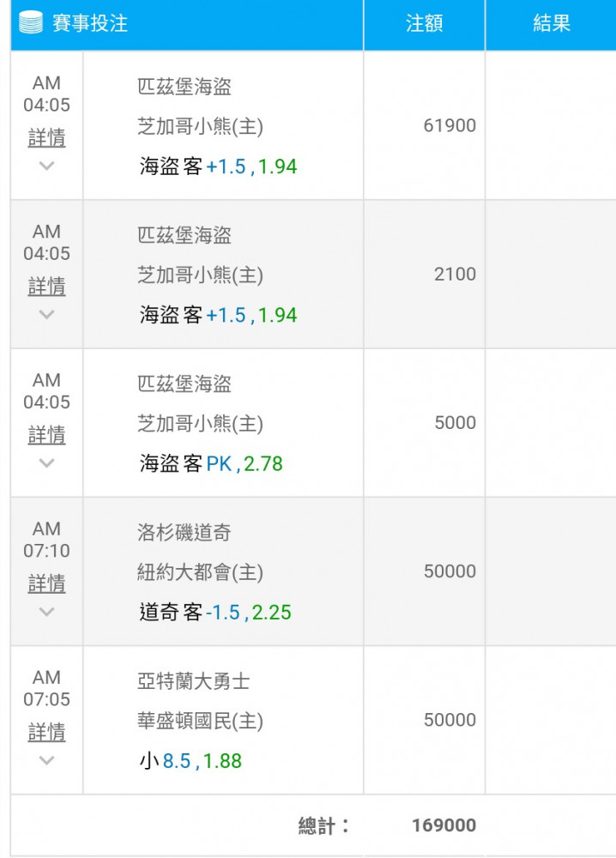Viewport: 616px width, 858px height.
Task: Expand chevron under the 61900 bet row
Action: pyautogui.click(x=47, y=166)
